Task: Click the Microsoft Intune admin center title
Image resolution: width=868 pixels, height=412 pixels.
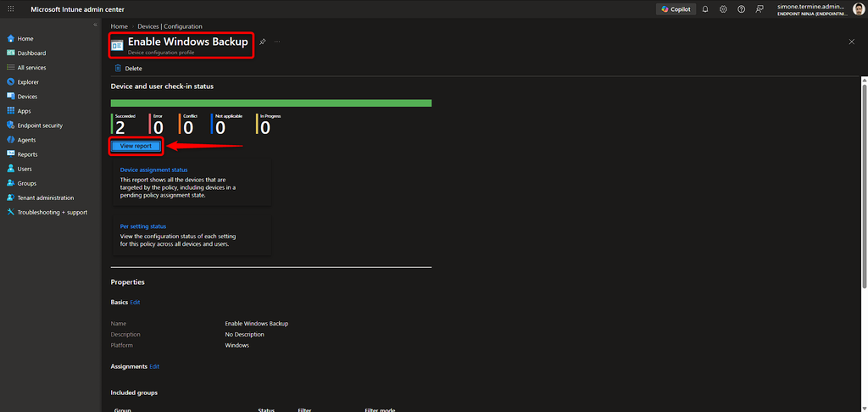Action: pos(77,9)
